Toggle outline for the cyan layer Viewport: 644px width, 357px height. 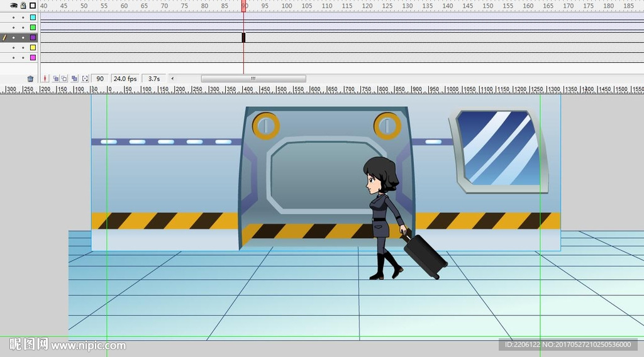coord(33,18)
